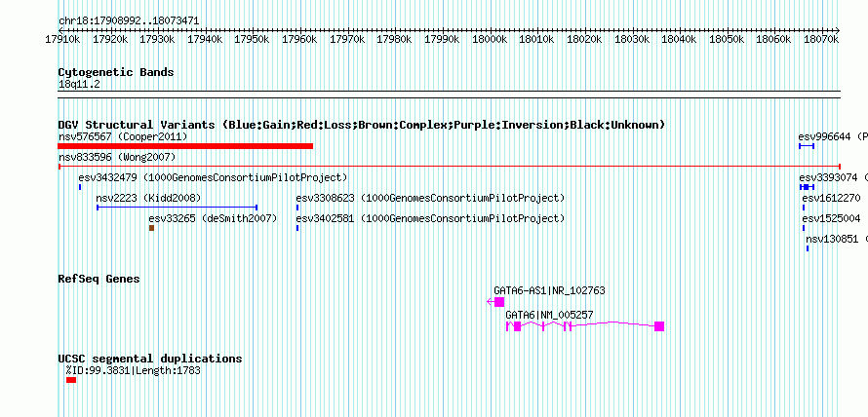Click the 18000k ruler tick label
868x417 pixels.
[x=489, y=39]
